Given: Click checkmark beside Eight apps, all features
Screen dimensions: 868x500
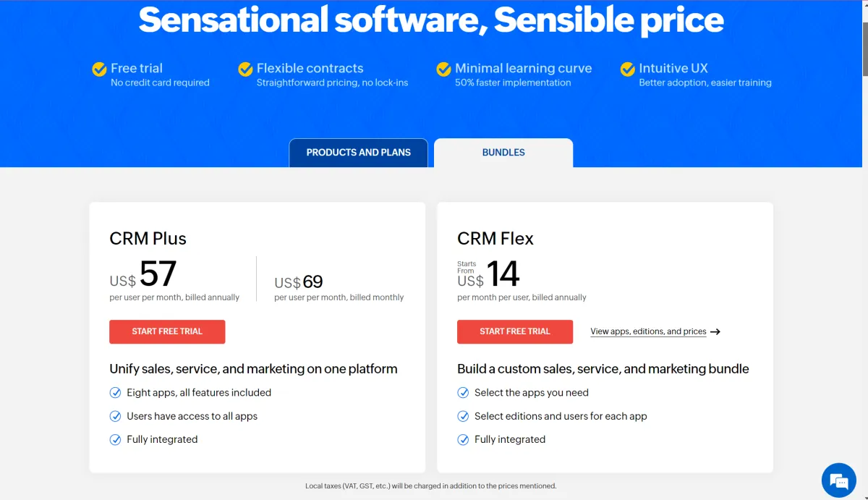Looking at the screenshot, I should click(x=115, y=393).
